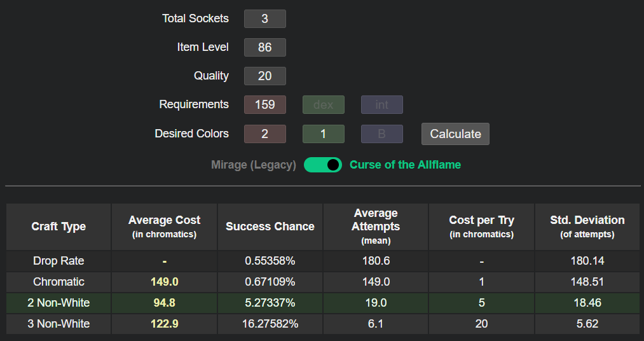644x341 pixels.
Task: Select the Drop Rate row label
Action: (58, 261)
